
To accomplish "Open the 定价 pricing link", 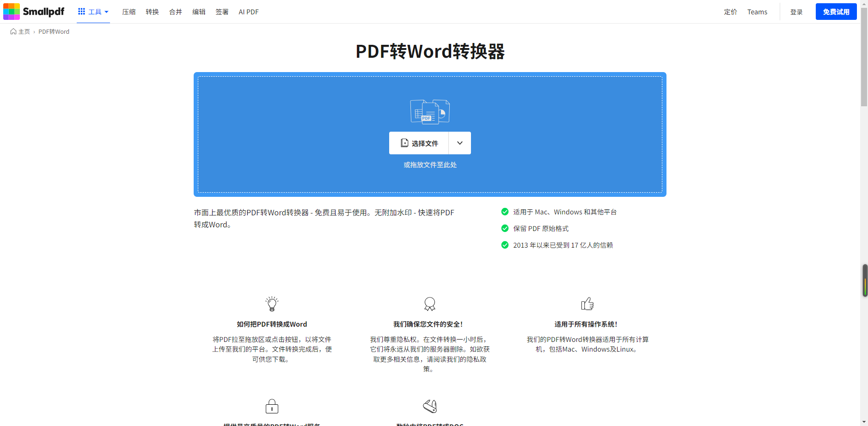I will pyautogui.click(x=730, y=12).
